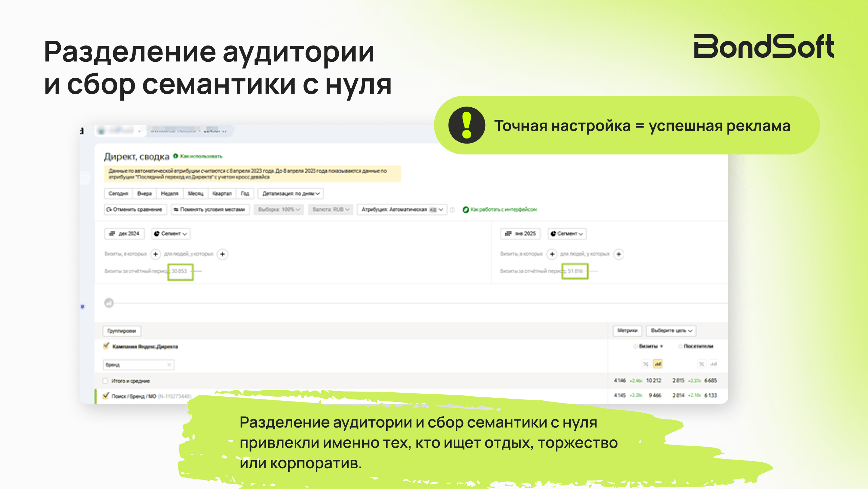Screen dimensions: 868x489
Task: Expand 'Атрибуция: Автоматическая' dropdown
Action: tap(402, 210)
